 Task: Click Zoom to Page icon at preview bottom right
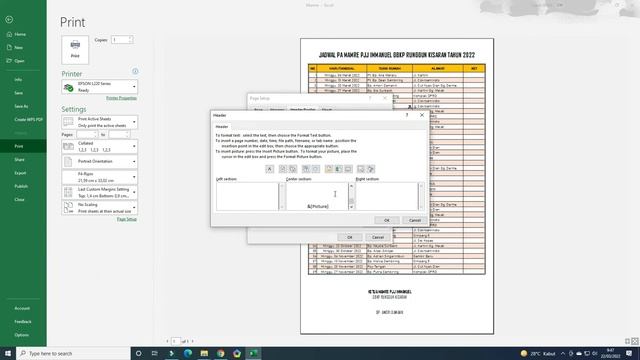[635, 341]
